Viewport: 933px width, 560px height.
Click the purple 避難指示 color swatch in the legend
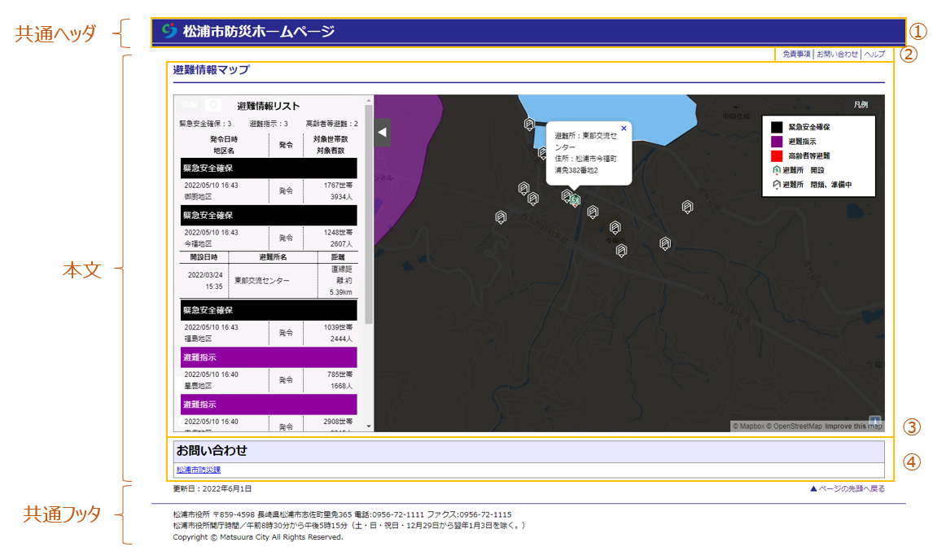777,141
